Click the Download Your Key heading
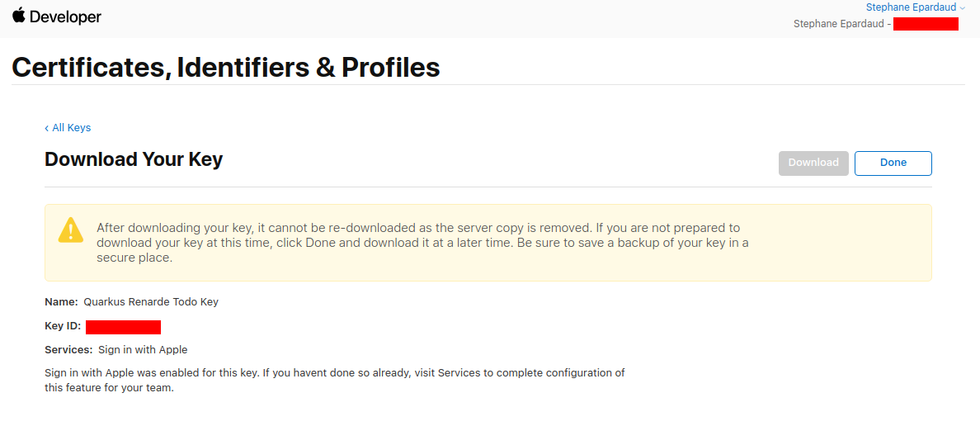The width and height of the screenshot is (980, 426). (x=134, y=159)
